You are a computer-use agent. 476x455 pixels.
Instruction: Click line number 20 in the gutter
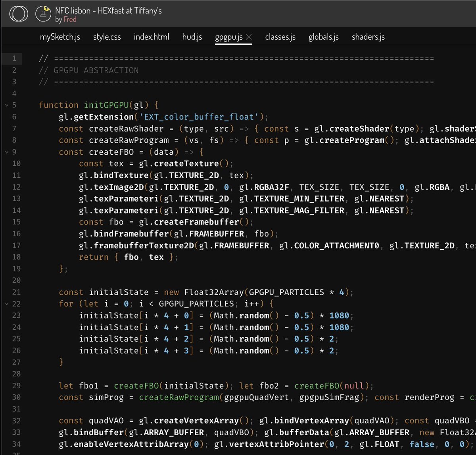tap(16, 280)
